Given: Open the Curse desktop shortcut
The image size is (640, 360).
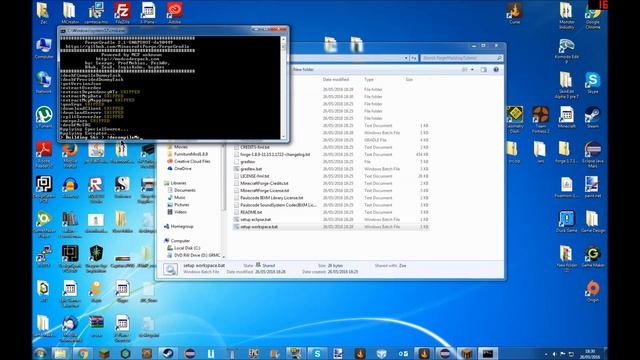Looking at the screenshot, I should 515,12.
